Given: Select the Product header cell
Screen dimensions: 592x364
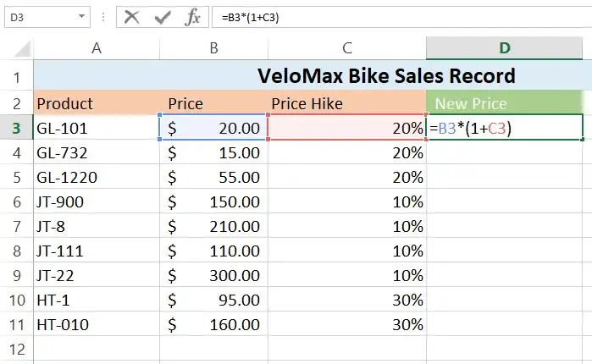Looking at the screenshot, I should (x=97, y=103).
